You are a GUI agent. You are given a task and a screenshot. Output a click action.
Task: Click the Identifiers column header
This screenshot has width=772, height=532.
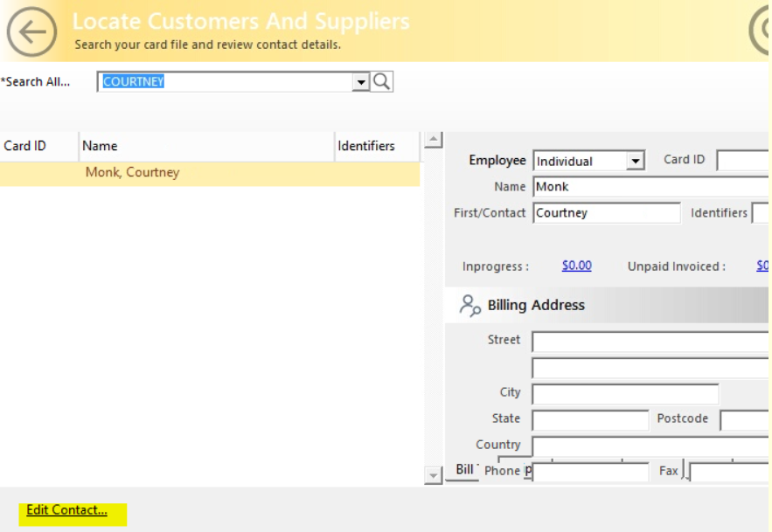coord(377,146)
